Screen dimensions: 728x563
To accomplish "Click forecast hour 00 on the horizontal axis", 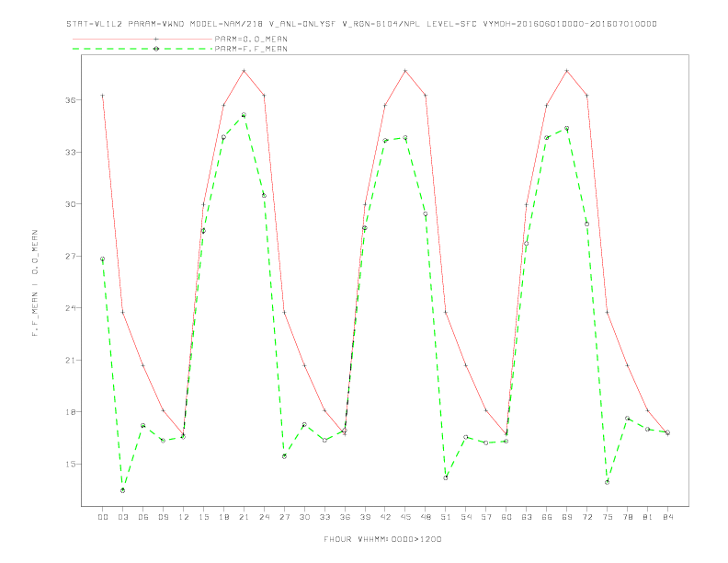I will pyautogui.click(x=103, y=517).
